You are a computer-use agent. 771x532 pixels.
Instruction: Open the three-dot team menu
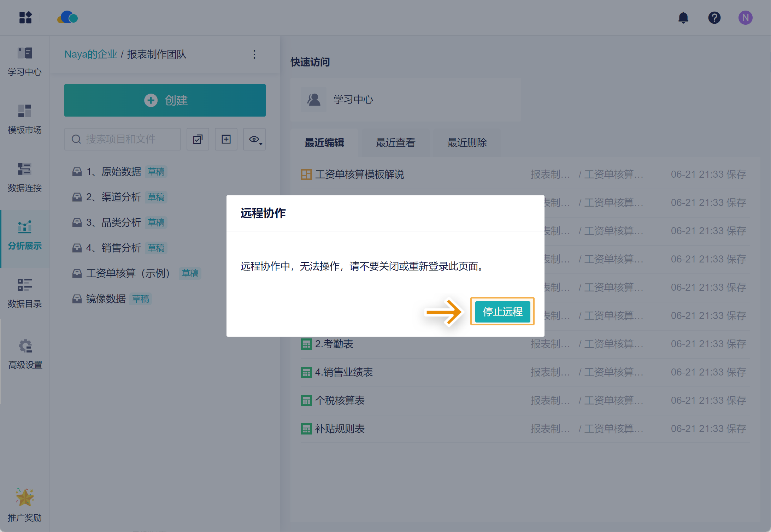point(254,54)
